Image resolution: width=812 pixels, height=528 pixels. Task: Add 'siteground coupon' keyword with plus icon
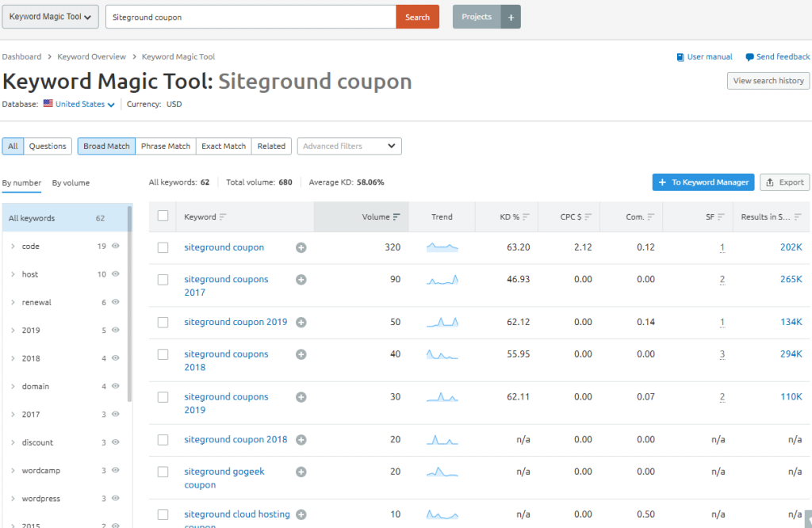click(x=301, y=247)
